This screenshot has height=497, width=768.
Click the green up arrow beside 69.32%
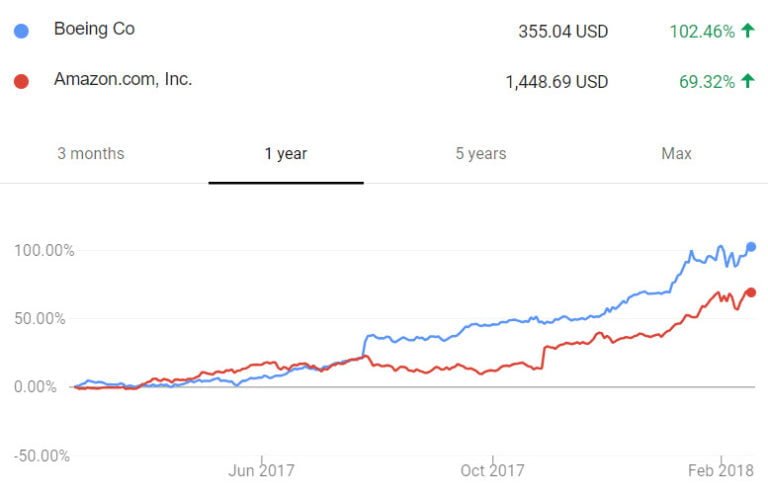(746, 81)
